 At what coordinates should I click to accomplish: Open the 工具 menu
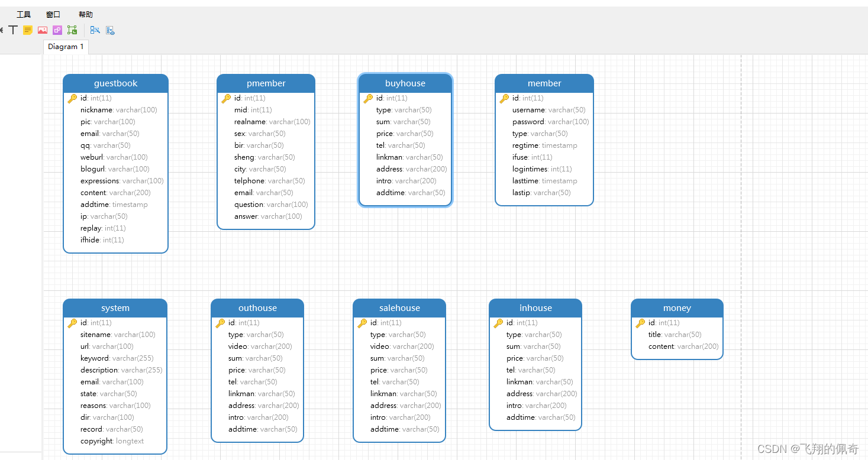click(x=24, y=14)
